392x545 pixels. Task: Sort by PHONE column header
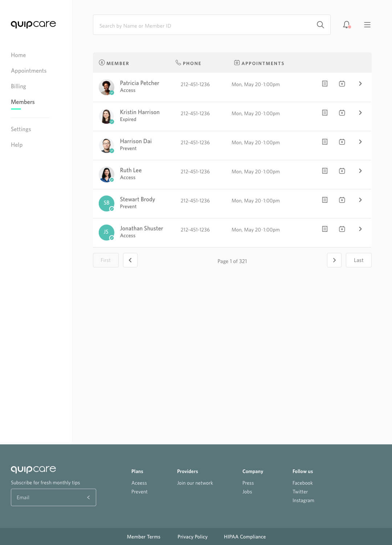[x=188, y=63]
